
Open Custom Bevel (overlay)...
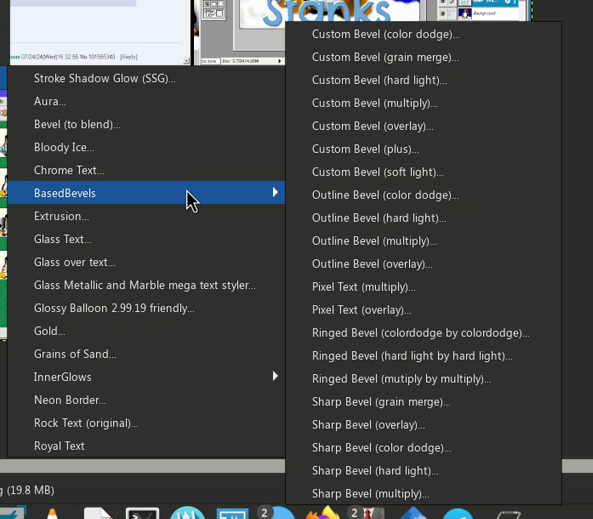point(423,126)
